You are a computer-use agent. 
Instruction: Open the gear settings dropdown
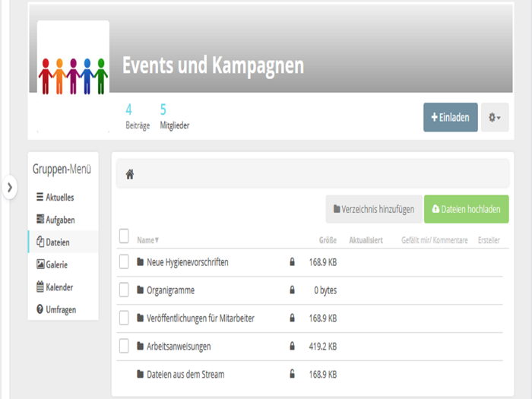[x=495, y=118]
